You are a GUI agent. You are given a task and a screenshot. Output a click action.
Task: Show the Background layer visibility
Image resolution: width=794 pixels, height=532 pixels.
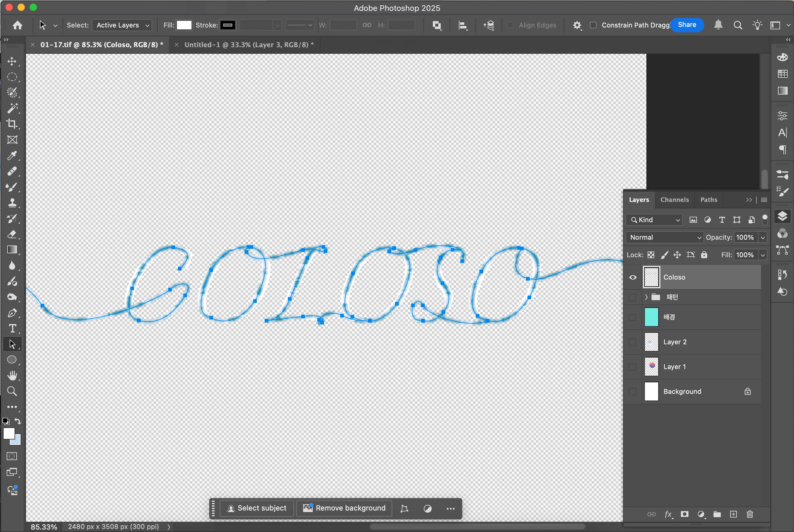point(633,391)
